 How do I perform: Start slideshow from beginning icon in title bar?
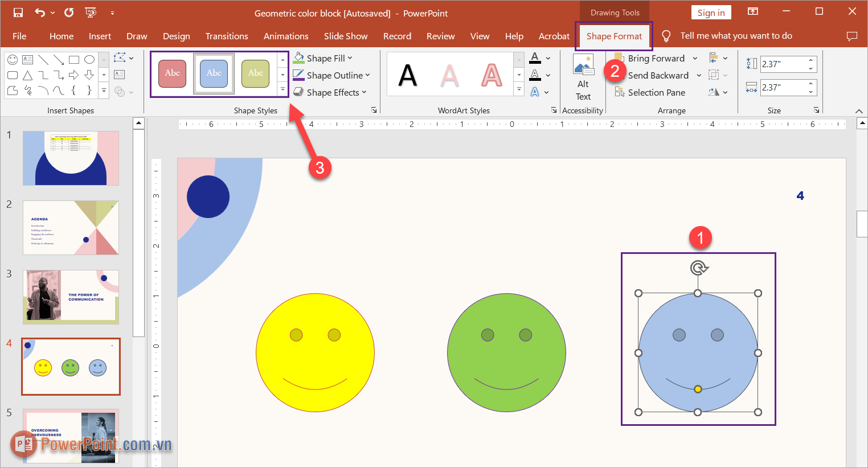[90, 13]
